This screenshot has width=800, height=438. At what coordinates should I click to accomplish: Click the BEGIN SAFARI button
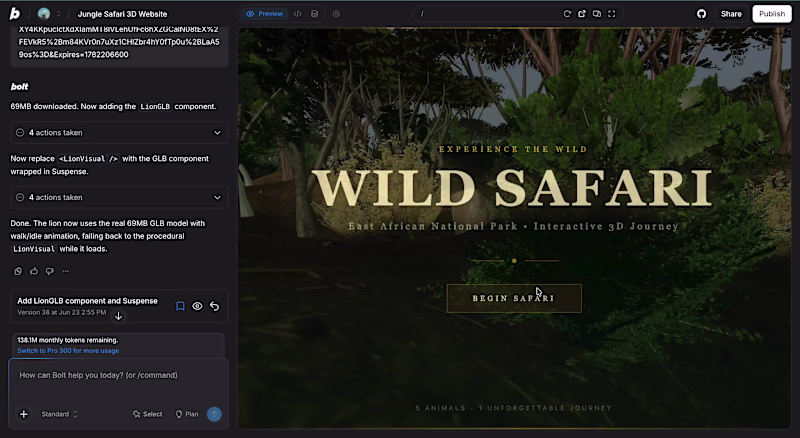tap(514, 298)
